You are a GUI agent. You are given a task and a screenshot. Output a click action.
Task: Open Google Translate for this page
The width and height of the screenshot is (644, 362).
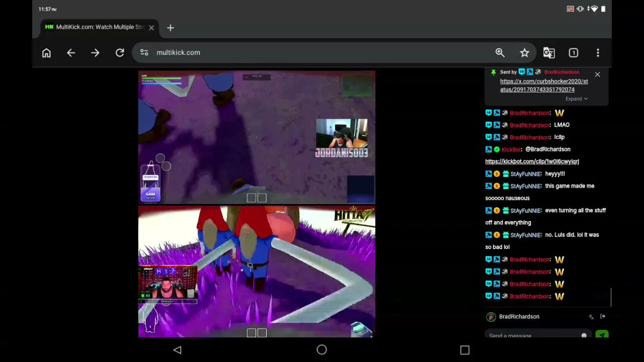click(549, 53)
